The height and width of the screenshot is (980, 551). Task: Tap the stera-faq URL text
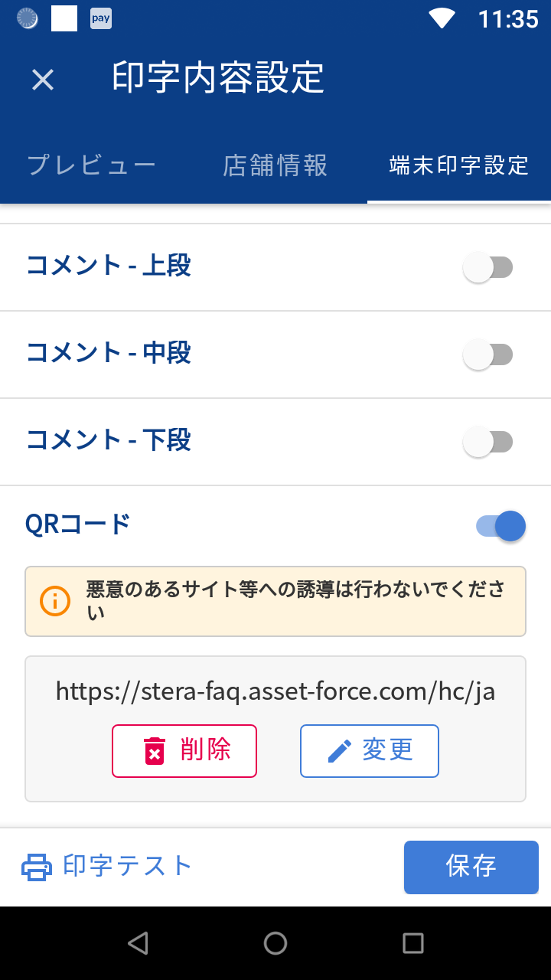click(x=275, y=691)
